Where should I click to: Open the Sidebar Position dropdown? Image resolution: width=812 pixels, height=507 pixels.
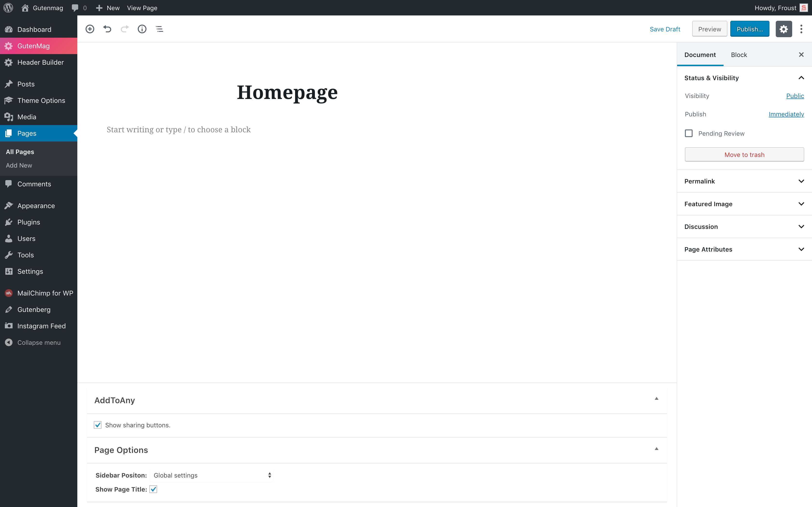point(212,475)
